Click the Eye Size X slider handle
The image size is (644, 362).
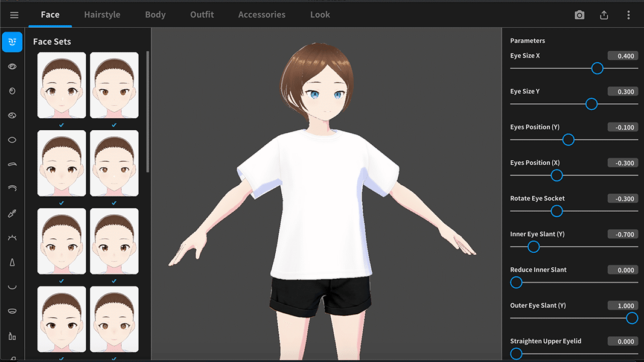pyautogui.click(x=597, y=69)
